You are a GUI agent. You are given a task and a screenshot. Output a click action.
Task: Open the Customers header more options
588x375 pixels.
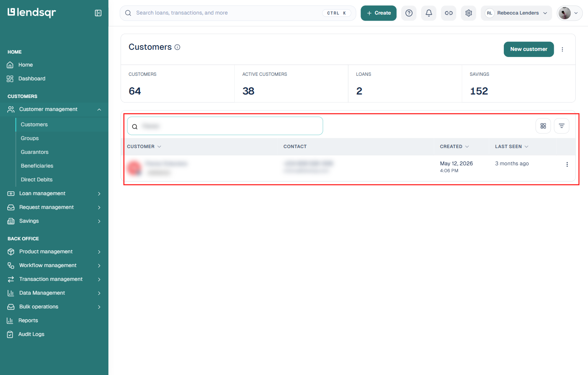(562, 49)
